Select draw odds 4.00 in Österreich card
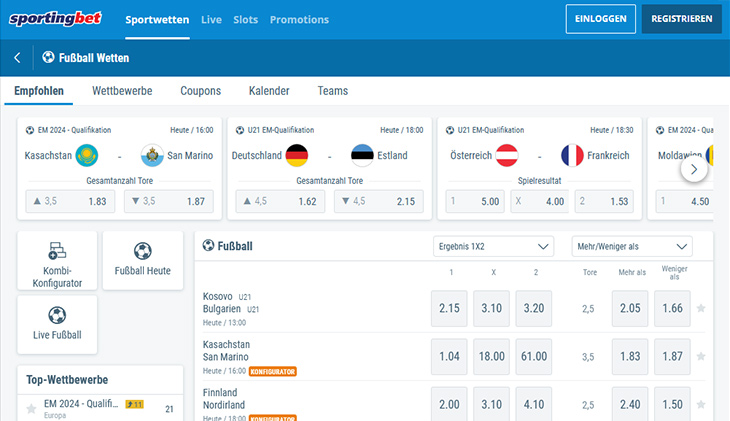This screenshot has width=730, height=421. click(x=540, y=201)
